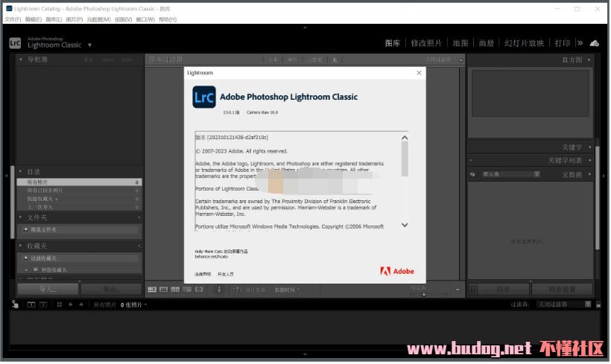Select People view icon in toolbar
The image size is (611, 364).
pos(199,290)
